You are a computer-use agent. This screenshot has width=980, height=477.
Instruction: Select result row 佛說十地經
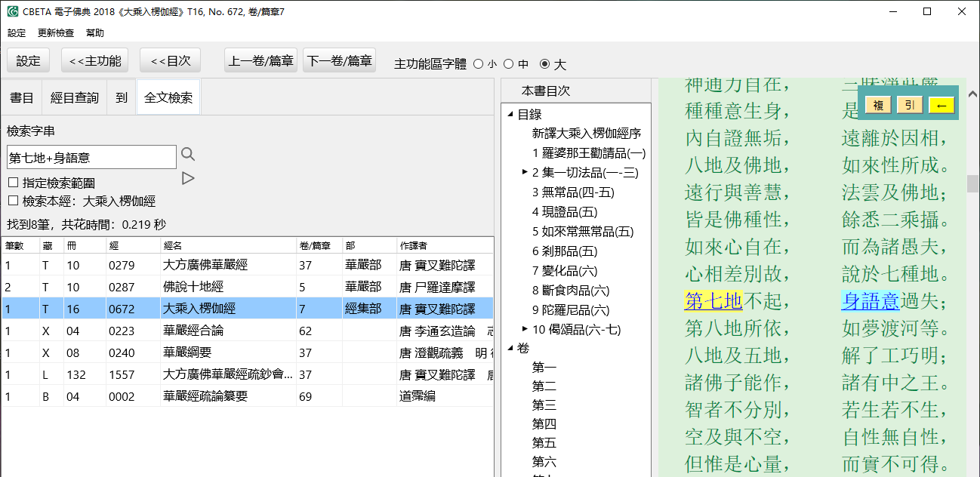(247, 287)
